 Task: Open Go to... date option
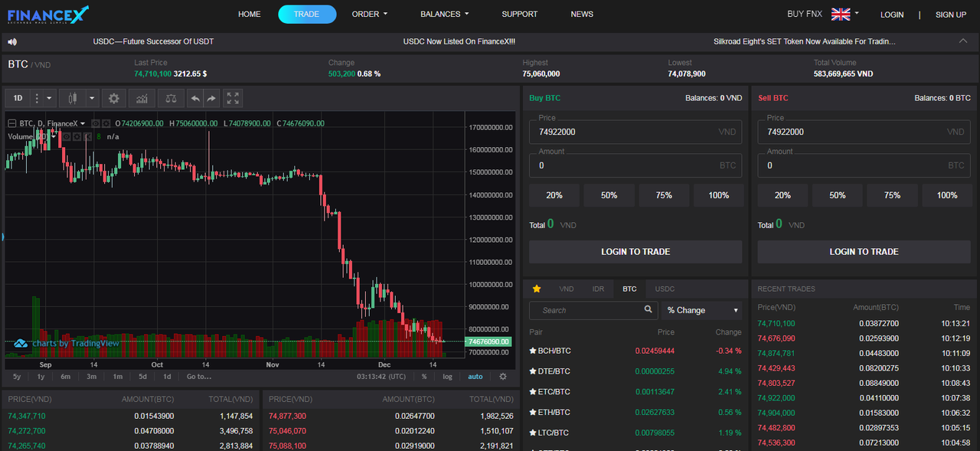199,377
